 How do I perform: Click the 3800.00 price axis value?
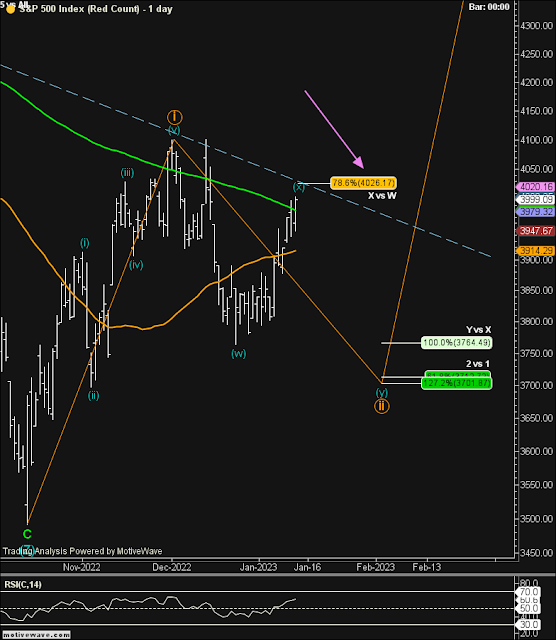pyautogui.click(x=536, y=322)
